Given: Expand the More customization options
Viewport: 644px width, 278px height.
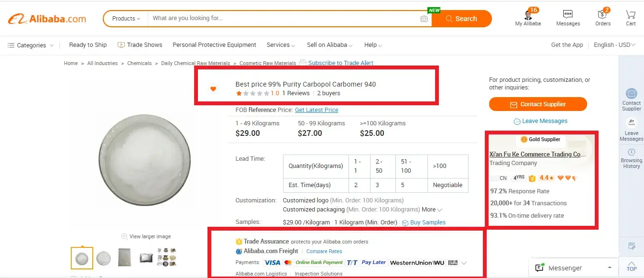Looking at the screenshot, I should (432, 210).
